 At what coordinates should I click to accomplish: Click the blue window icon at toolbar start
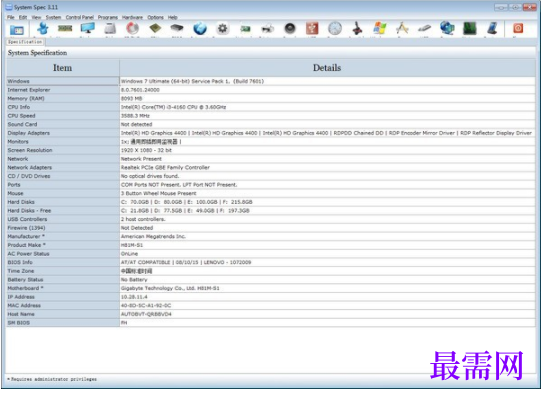16,30
